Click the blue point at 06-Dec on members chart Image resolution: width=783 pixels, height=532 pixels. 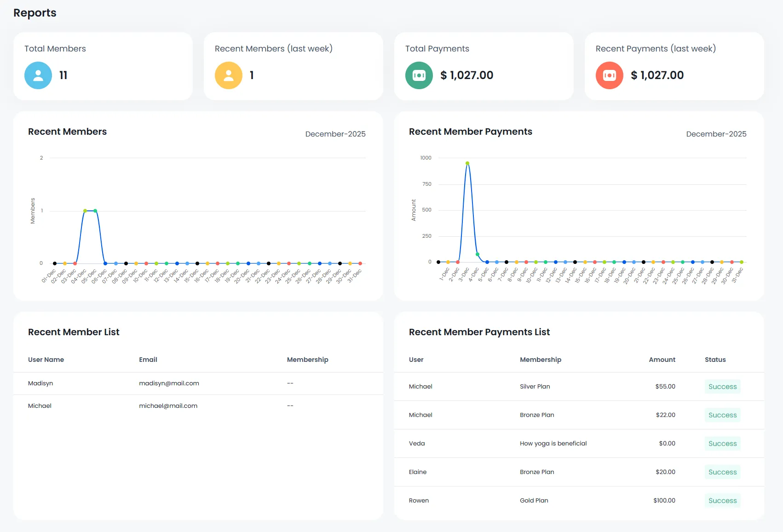(105, 263)
